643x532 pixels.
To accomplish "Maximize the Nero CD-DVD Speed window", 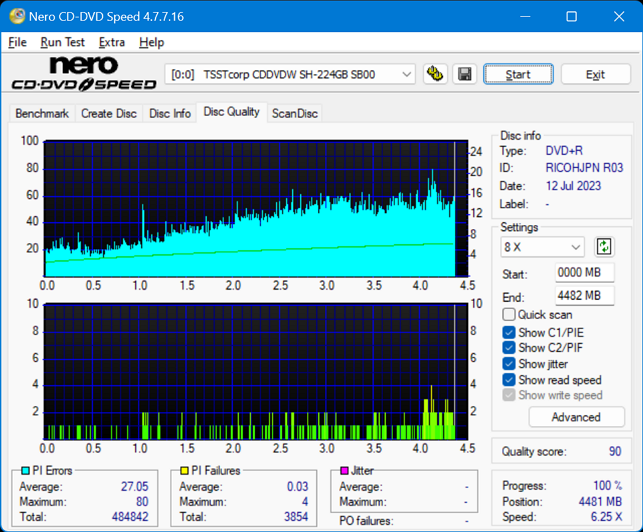I will click(572, 16).
